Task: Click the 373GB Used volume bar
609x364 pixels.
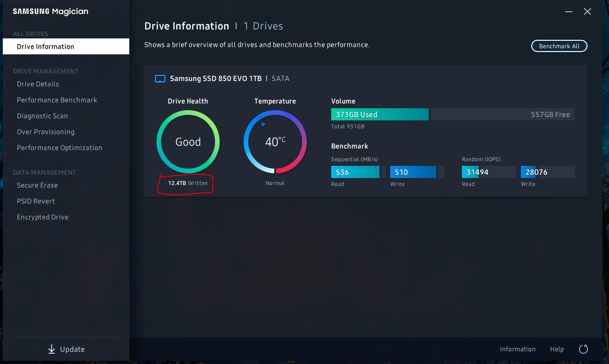Action: pos(380,114)
